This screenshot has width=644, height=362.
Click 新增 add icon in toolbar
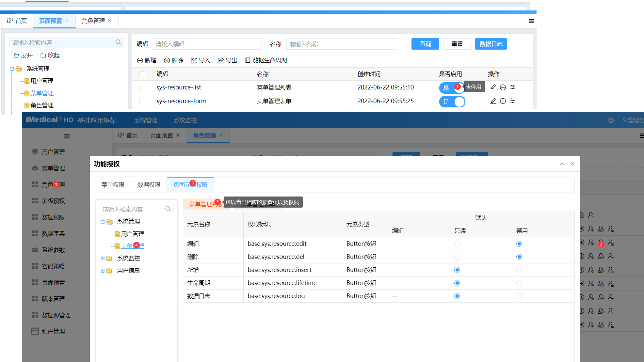140,60
